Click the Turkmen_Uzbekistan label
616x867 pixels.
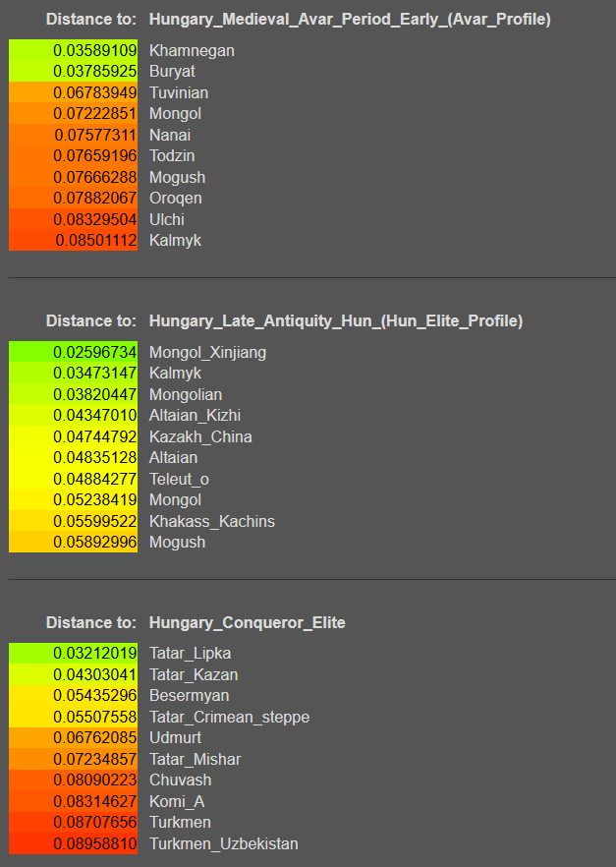point(224,843)
